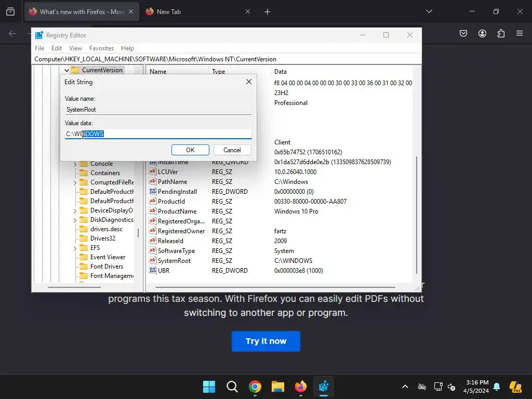Expand the CorruptedFileRecovery key
The height and width of the screenshot is (399, 532).
(x=75, y=182)
